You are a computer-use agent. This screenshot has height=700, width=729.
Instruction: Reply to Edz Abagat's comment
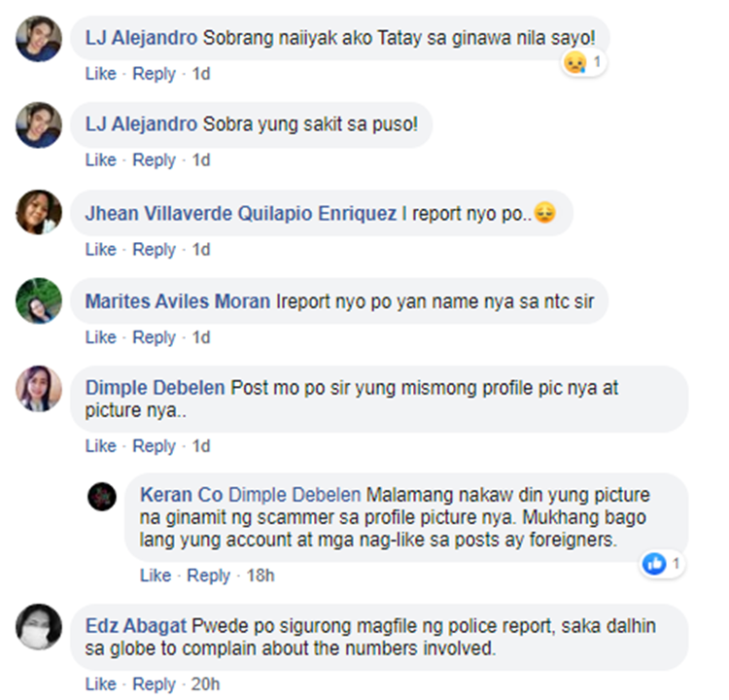[x=154, y=684]
